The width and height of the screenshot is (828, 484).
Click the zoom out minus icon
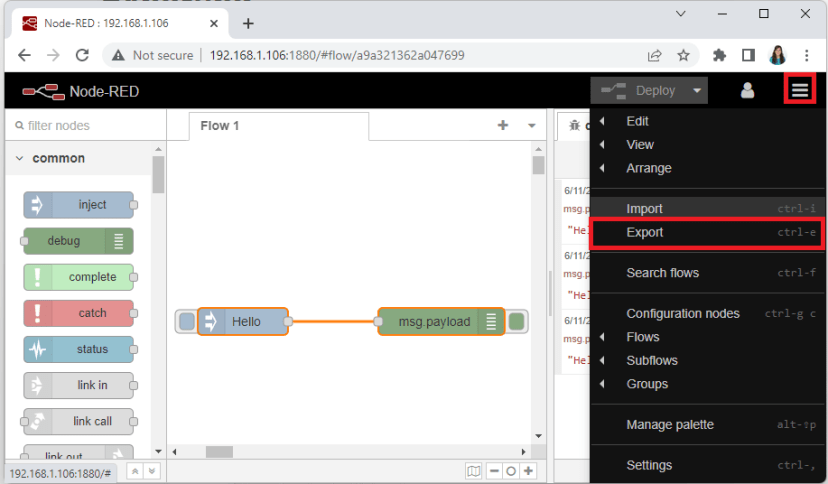(x=493, y=471)
